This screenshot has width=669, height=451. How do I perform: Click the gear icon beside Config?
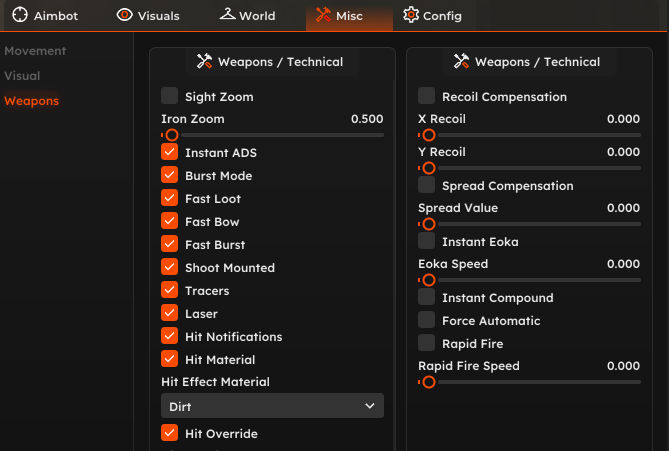pyautogui.click(x=411, y=15)
